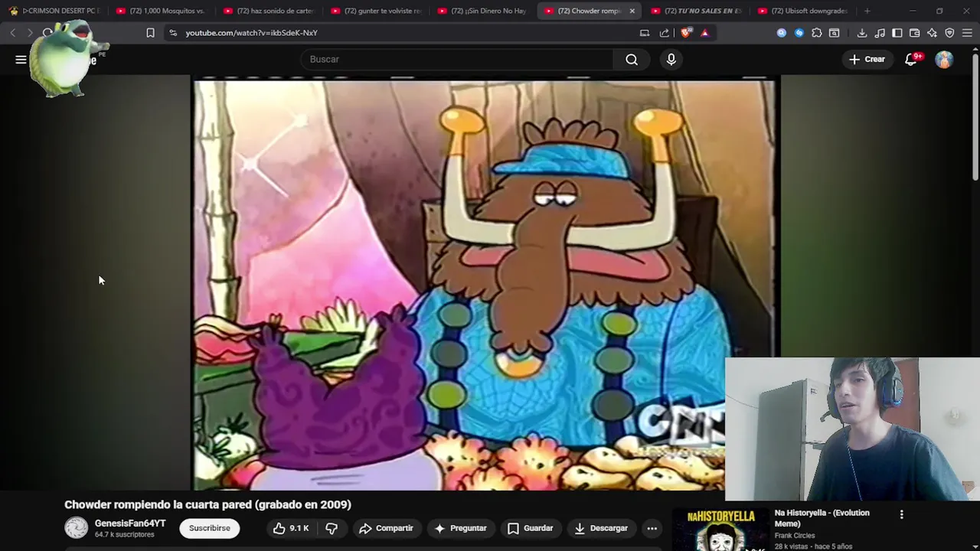
Task: Click the Descargar download button
Action: tap(601, 528)
